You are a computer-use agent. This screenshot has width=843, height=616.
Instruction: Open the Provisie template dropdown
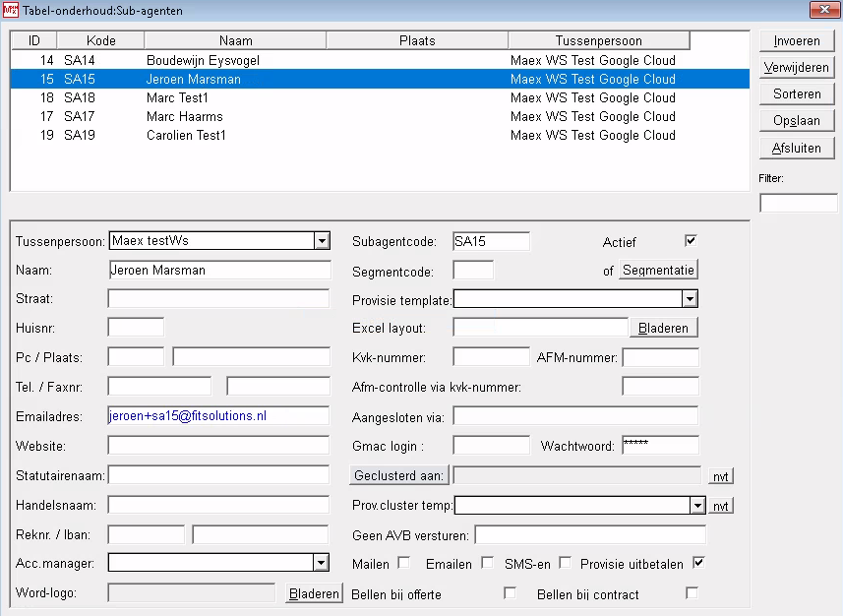click(x=691, y=298)
